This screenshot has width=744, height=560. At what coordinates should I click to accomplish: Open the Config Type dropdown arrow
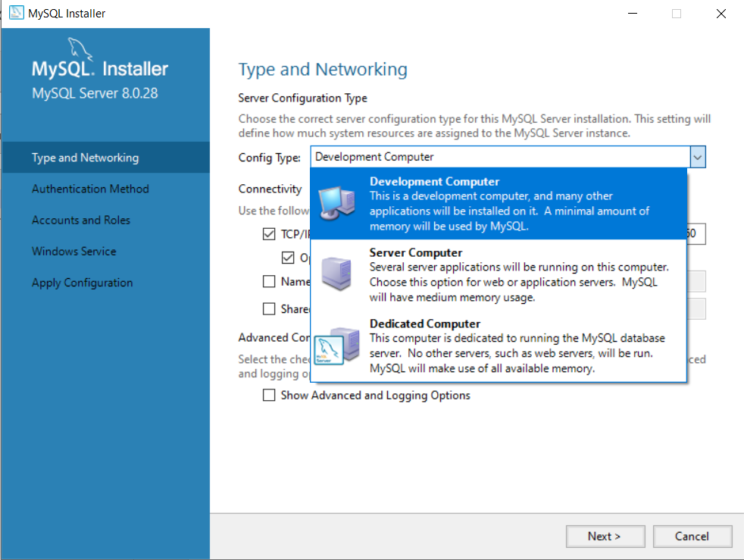pos(697,156)
